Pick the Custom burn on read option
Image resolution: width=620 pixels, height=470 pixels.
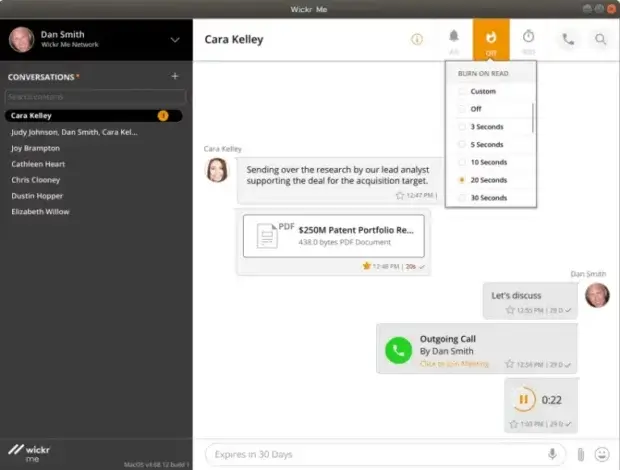tap(482, 91)
